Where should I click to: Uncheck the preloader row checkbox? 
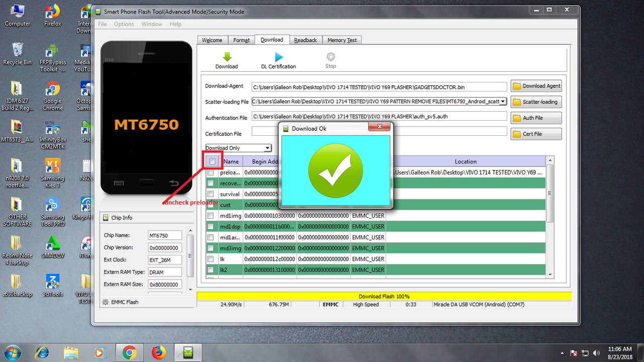[x=210, y=172]
